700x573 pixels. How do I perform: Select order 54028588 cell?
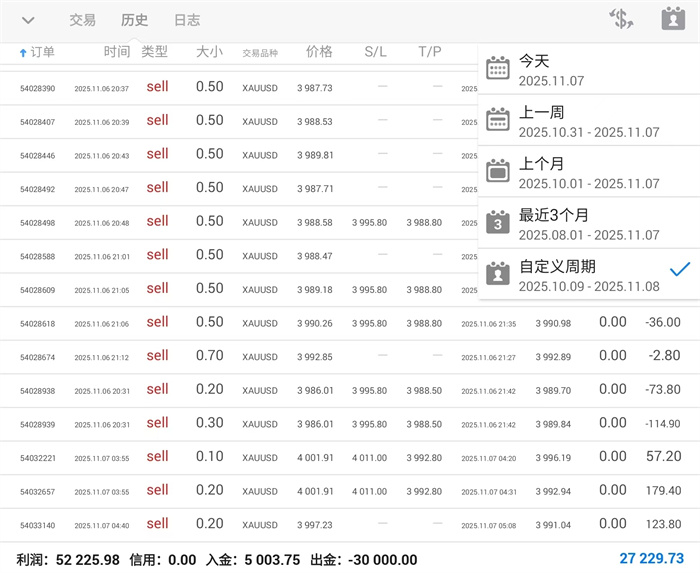click(x=38, y=257)
